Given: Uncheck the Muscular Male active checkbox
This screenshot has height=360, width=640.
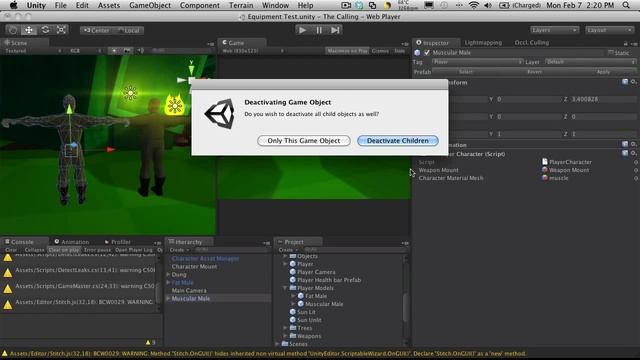Looking at the screenshot, I should point(427,53).
